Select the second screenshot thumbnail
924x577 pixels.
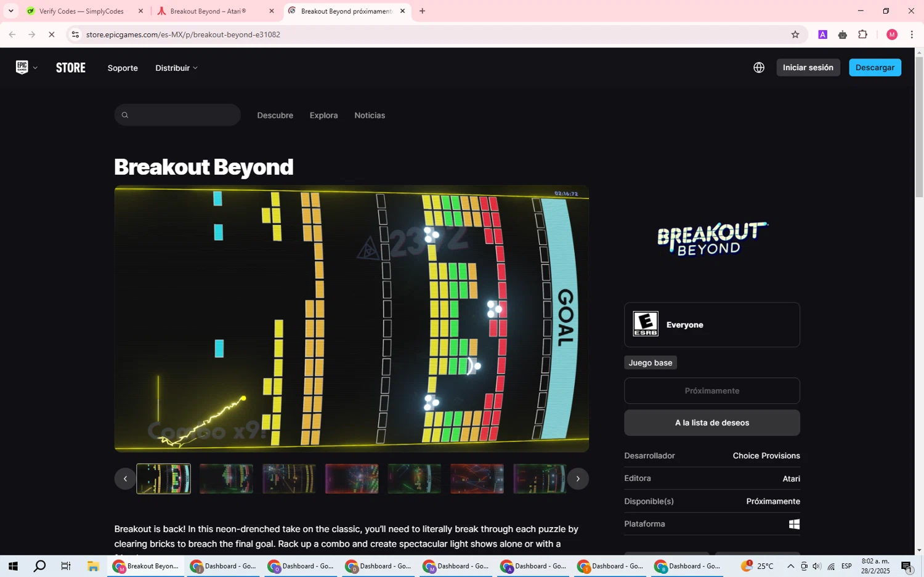(226, 478)
